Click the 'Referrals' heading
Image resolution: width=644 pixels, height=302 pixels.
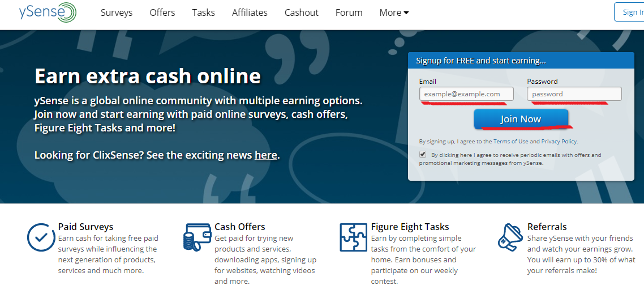[x=547, y=227]
